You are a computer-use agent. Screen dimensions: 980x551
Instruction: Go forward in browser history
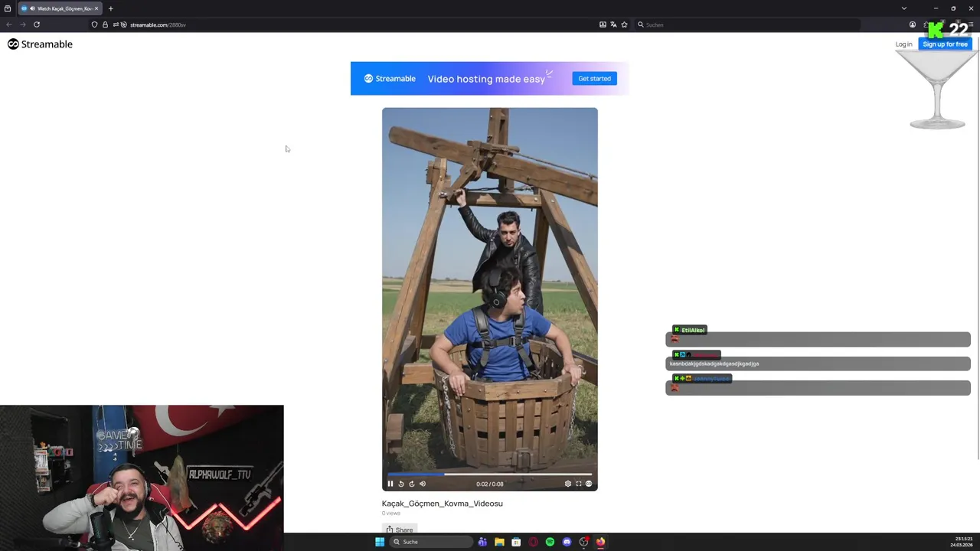point(22,24)
